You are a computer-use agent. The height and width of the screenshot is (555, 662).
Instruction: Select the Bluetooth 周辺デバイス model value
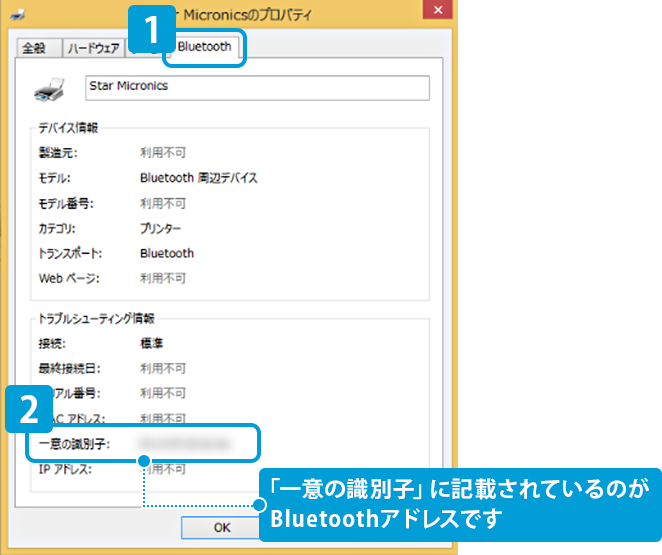coord(198,178)
